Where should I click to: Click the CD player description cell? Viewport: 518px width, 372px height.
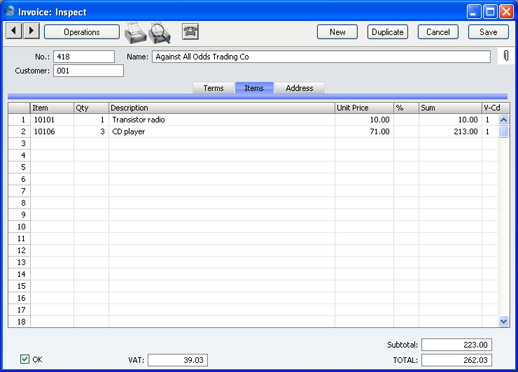pos(221,132)
